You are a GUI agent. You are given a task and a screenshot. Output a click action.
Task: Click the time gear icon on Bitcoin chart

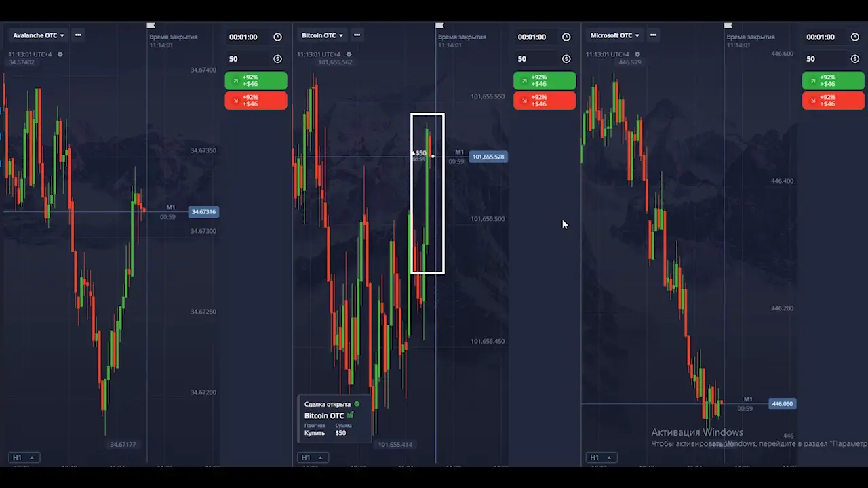click(x=349, y=54)
